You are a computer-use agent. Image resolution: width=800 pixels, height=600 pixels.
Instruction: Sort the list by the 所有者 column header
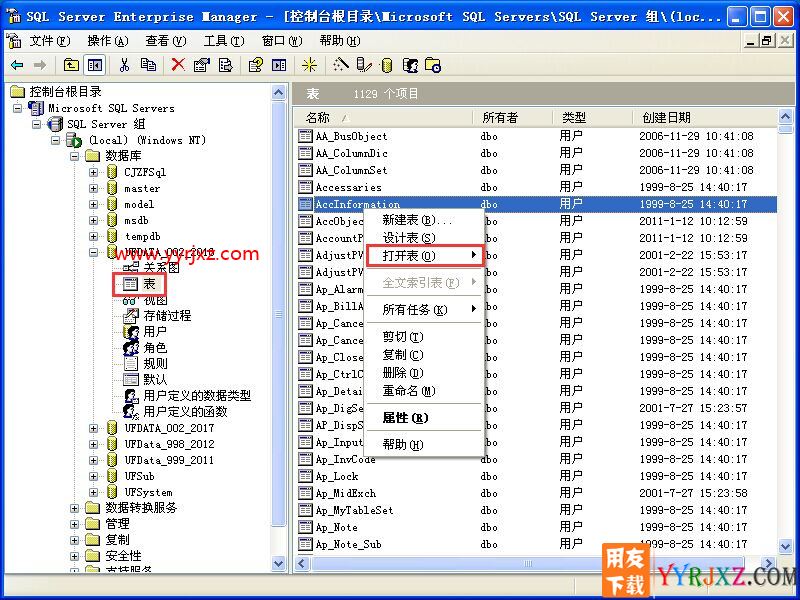pyautogui.click(x=513, y=118)
